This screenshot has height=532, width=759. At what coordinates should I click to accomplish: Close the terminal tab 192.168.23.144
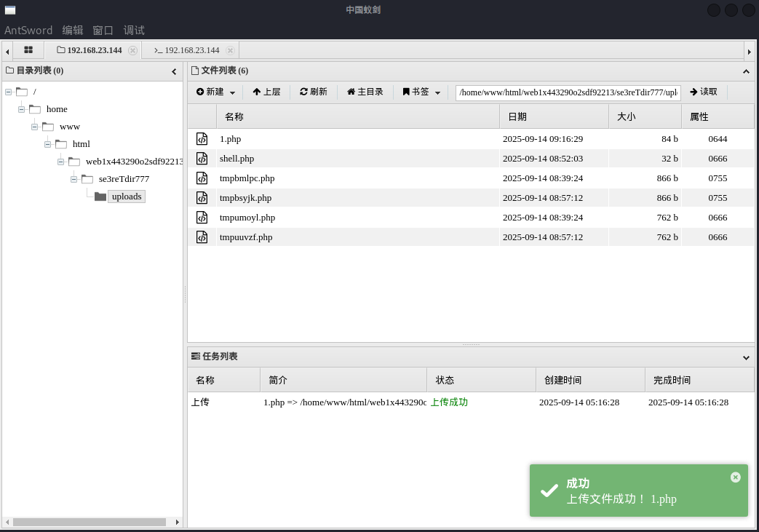point(230,51)
